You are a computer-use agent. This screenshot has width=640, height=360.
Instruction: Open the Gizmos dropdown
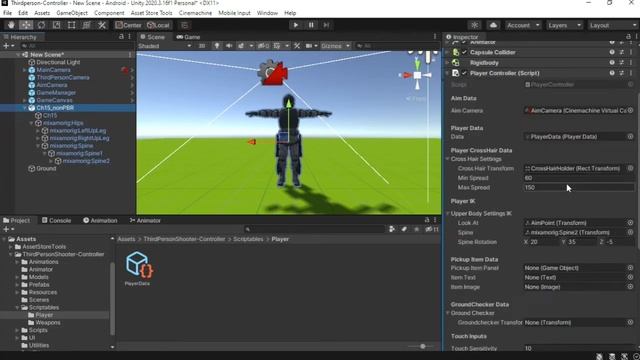pyautogui.click(x=335, y=46)
